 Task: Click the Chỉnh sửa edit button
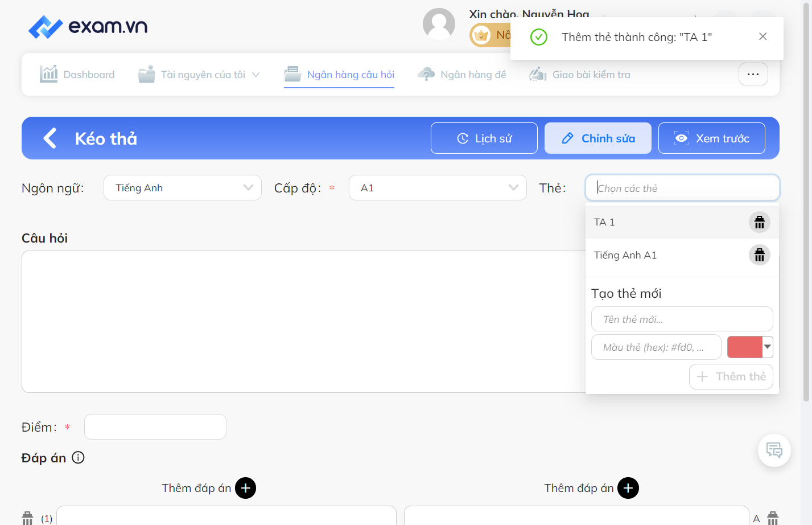598,138
